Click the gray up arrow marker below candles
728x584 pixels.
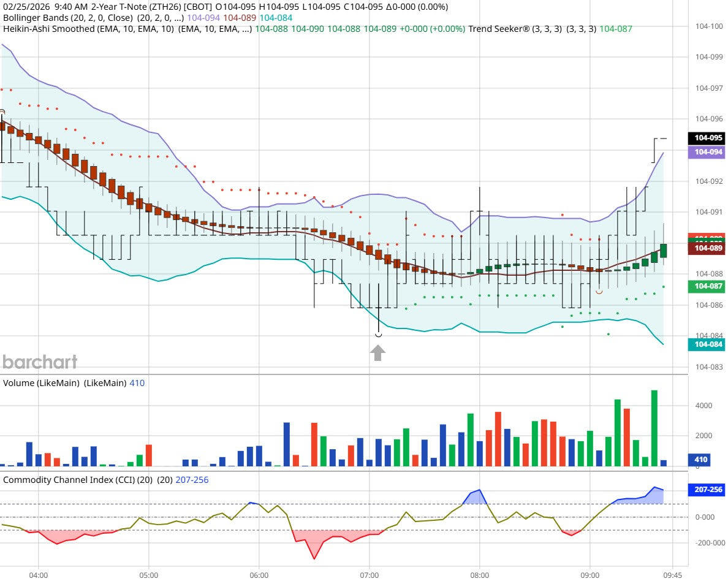pyautogui.click(x=378, y=353)
